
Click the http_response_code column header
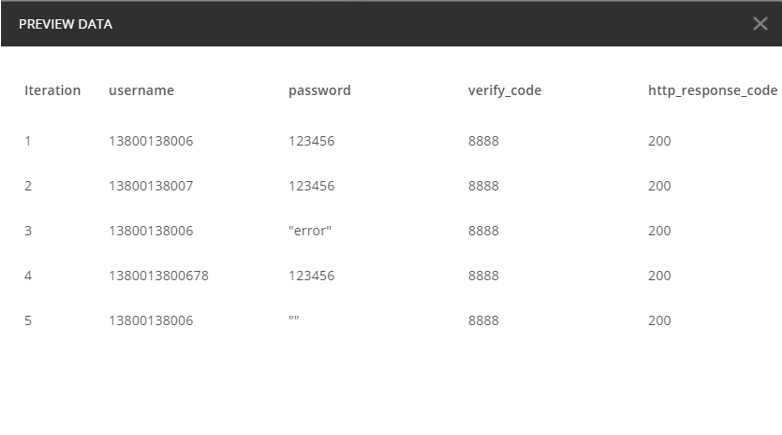[x=712, y=91]
